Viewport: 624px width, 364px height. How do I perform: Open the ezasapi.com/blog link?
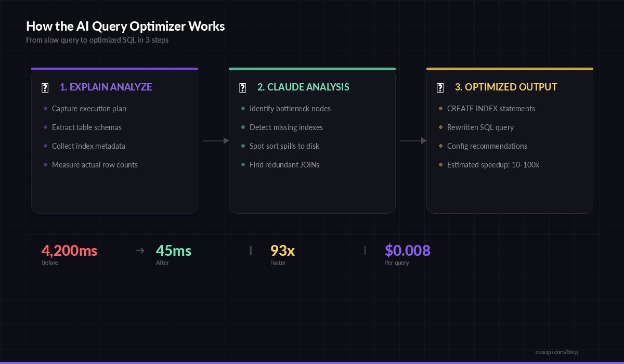tap(557, 352)
